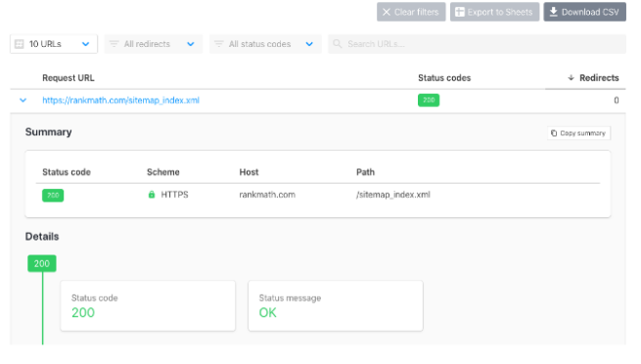Click the filter icon beside All status codes
The image size is (641, 364).
click(x=218, y=44)
